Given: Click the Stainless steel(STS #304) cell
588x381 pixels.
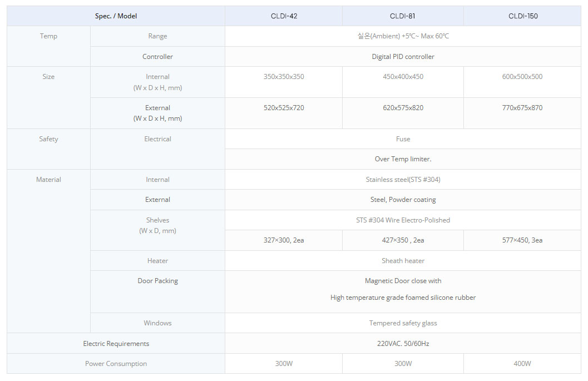Looking at the screenshot, I should [403, 180].
